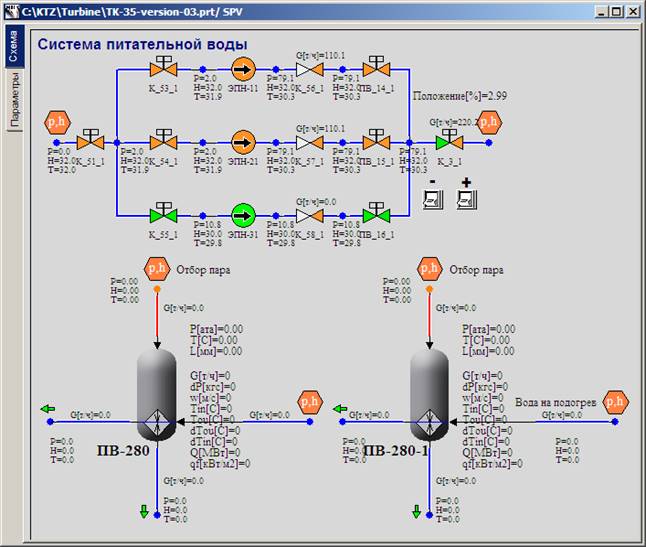Select the green valve ПВ_16_1
The image size is (646, 547).
(x=376, y=213)
